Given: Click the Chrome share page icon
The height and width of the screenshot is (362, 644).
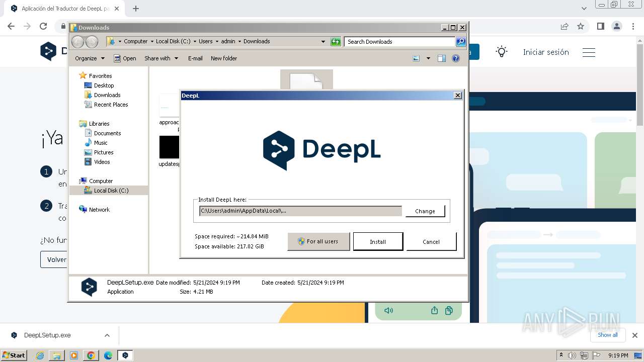Looking at the screenshot, I should pos(565,26).
